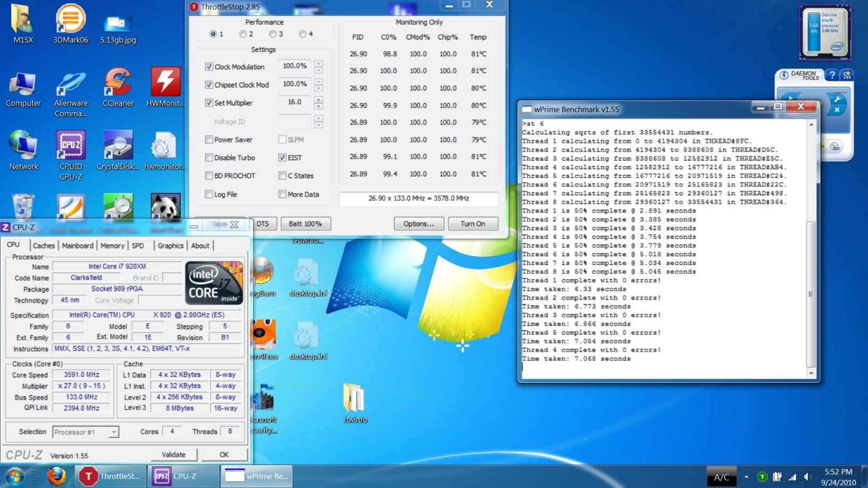Select performance profile 4 radio button
868x488 pixels.
click(303, 34)
